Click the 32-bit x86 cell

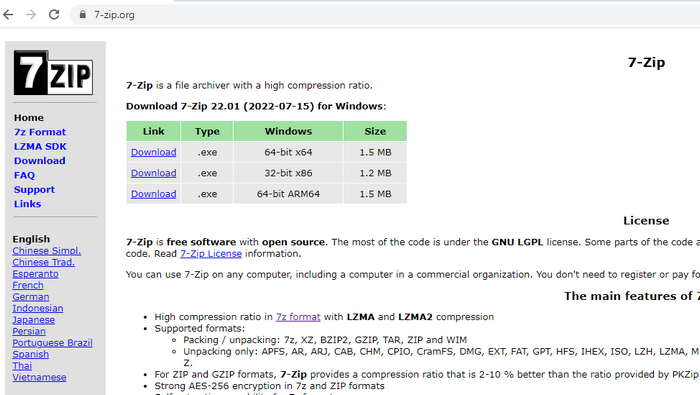click(x=288, y=173)
